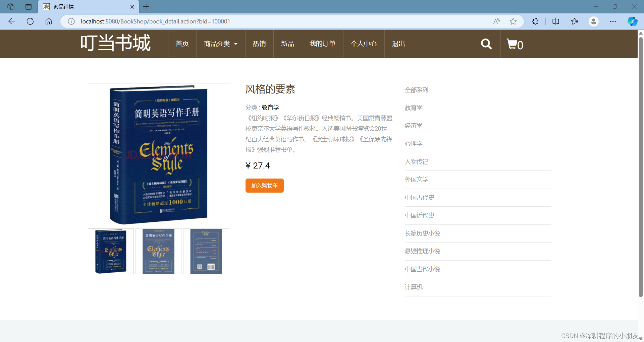The height and width of the screenshot is (342, 644).
Task: Open the browser favorites list star icon
Action: (x=575, y=21)
